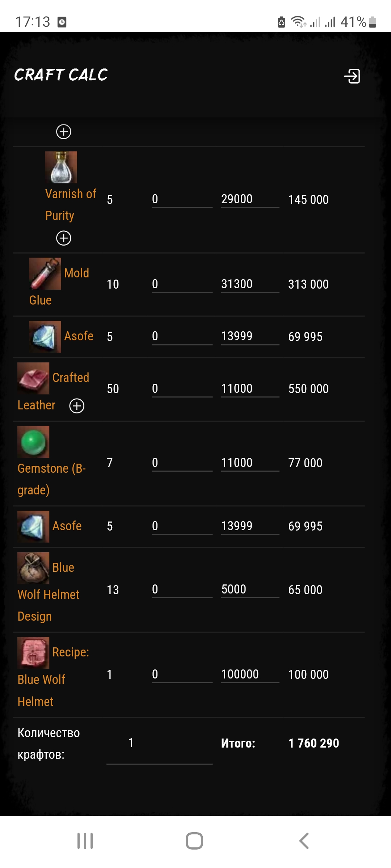Tap the green Gemstone (B-grade) icon
The width and height of the screenshot is (391, 868).
[33, 442]
